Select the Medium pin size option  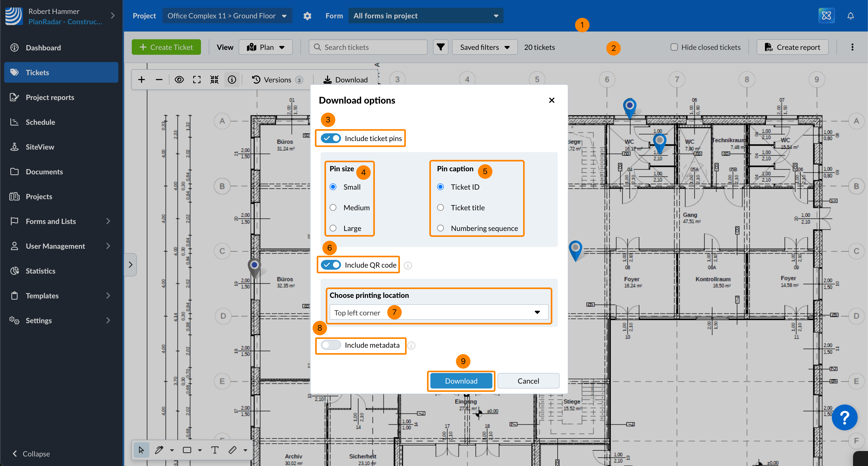pyautogui.click(x=333, y=208)
